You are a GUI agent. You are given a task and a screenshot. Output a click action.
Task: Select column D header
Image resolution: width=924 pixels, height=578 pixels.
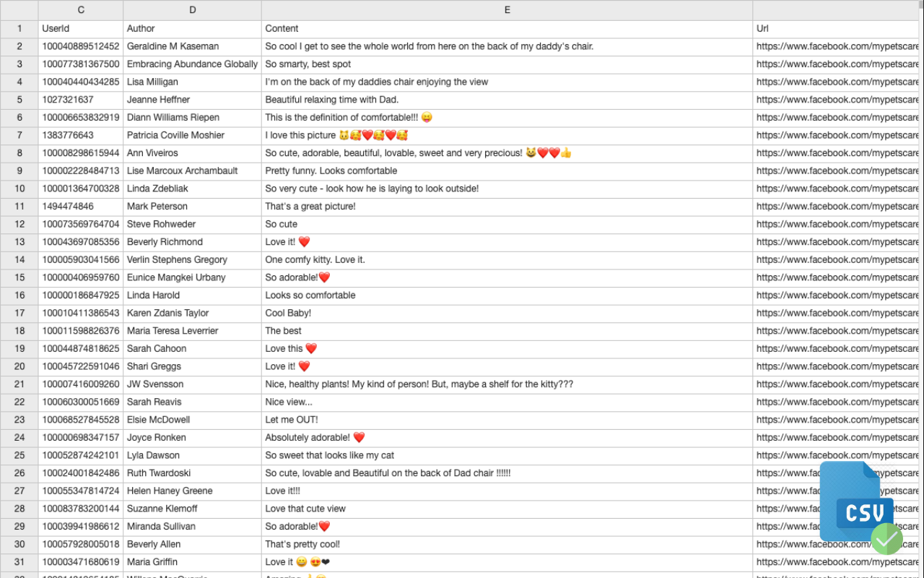pos(193,10)
